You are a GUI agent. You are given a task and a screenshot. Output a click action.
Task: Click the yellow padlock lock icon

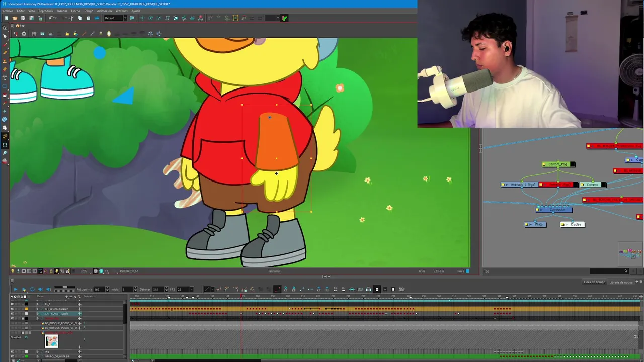coord(67,34)
